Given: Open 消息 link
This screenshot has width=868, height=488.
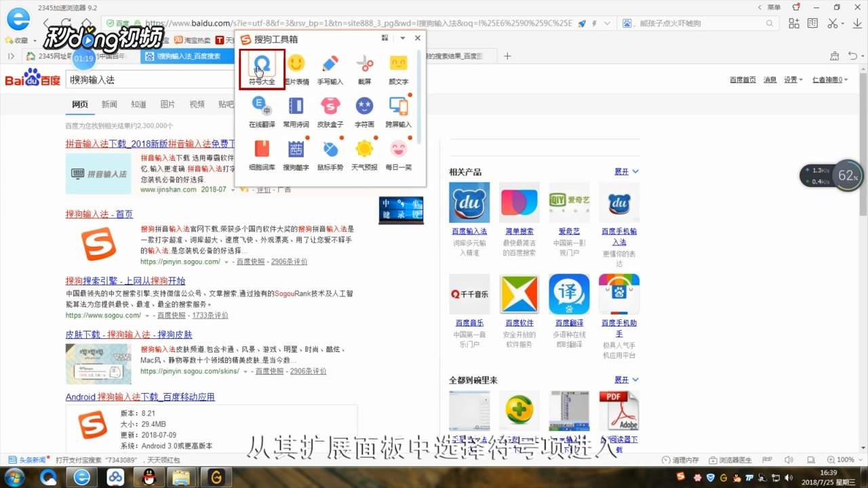Looking at the screenshot, I should 770,80.
